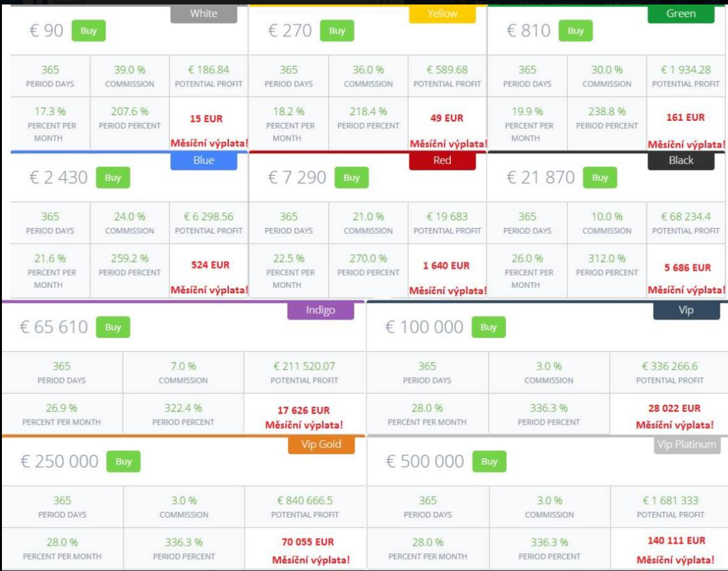This screenshot has width=728, height=571.
Task: Select the Yellow plan label
Action: click(442, 14)
